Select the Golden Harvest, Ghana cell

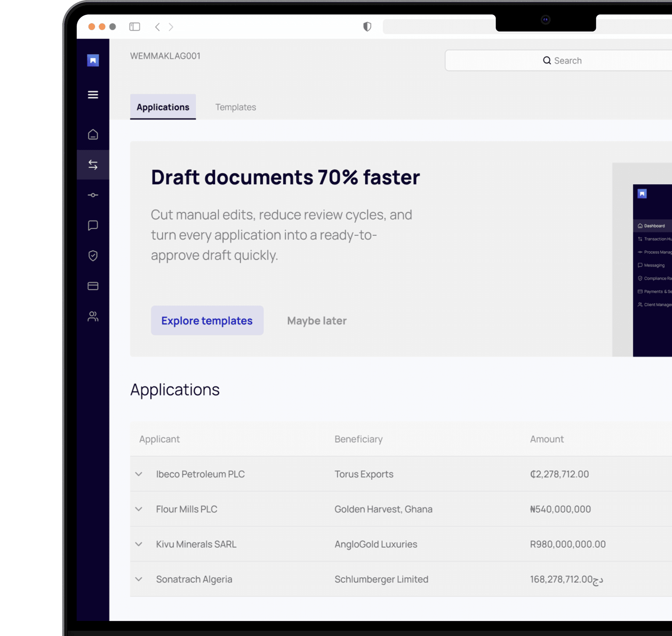coord(383,509)
